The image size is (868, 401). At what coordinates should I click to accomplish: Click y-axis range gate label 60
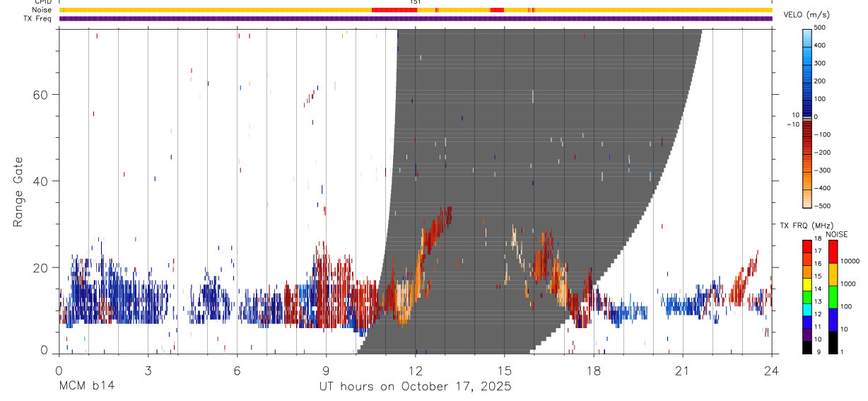pos(42,94)
